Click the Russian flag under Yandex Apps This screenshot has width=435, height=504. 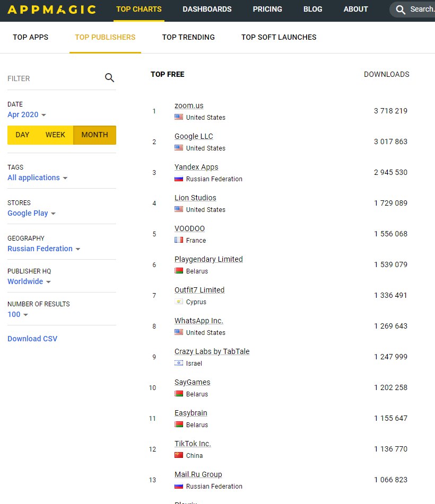[179, 179]
